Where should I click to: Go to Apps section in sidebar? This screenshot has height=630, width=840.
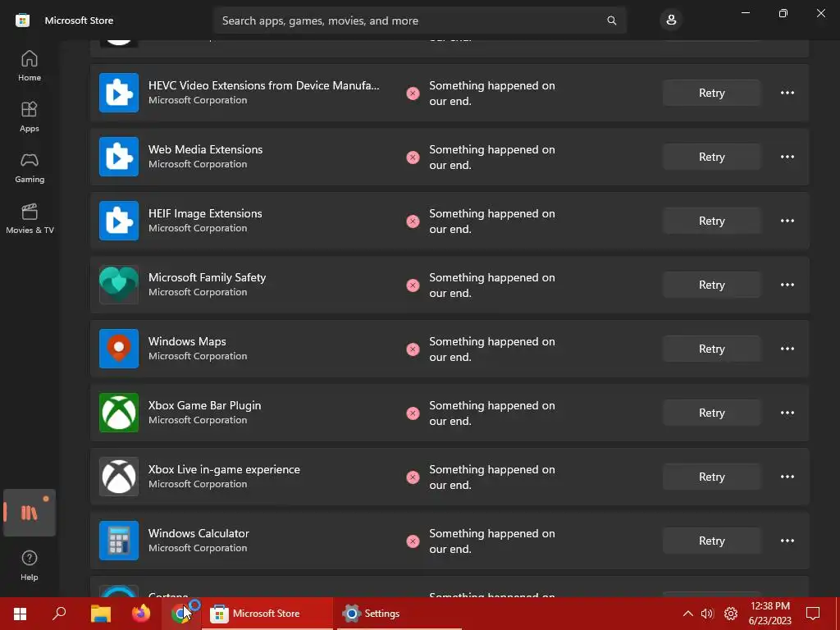pyautogui.click(x=30, y=116)
